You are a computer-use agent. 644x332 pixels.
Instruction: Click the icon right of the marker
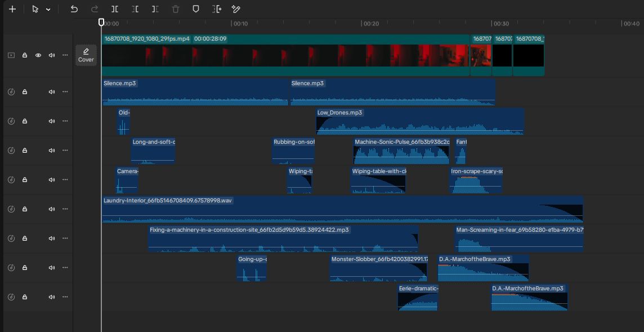(217, 9)
